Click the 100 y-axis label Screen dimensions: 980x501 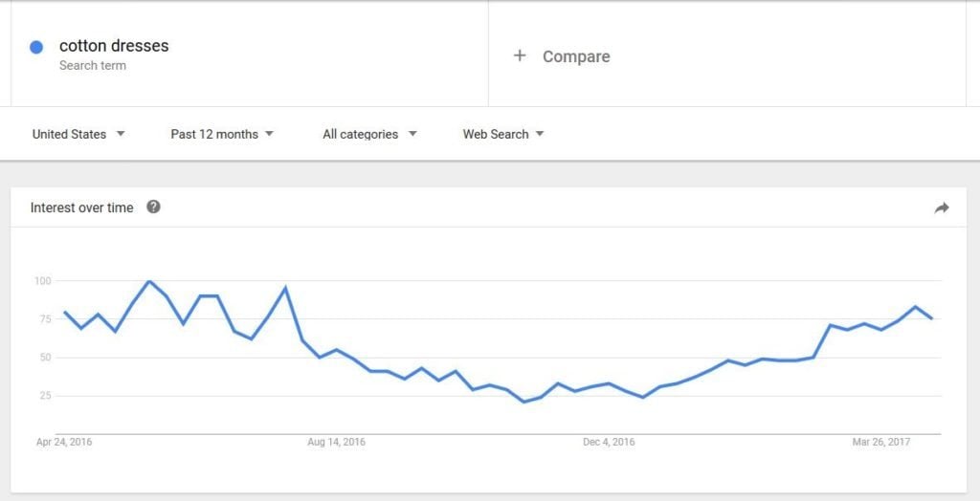coord(42,281)
